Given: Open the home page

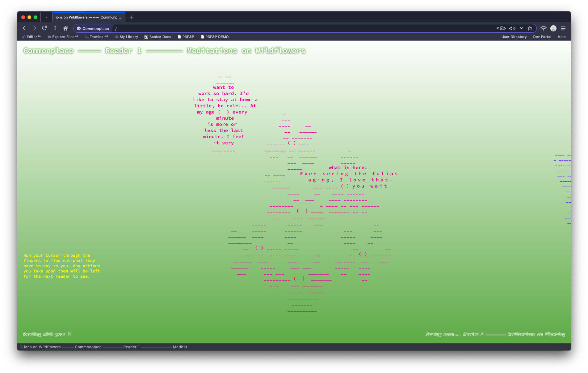Looking at the screenshot, I should pyautogui.click(x=65, y=28).
